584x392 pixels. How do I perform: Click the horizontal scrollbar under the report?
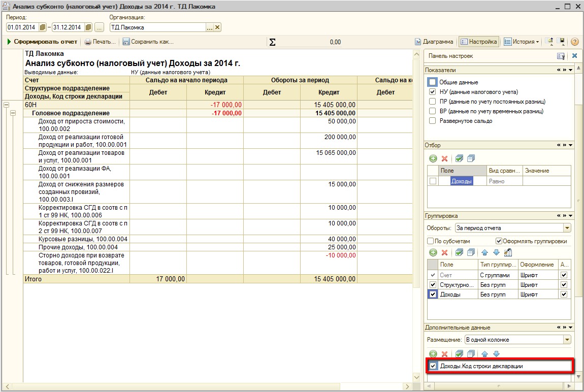click(x=203, y=387)
